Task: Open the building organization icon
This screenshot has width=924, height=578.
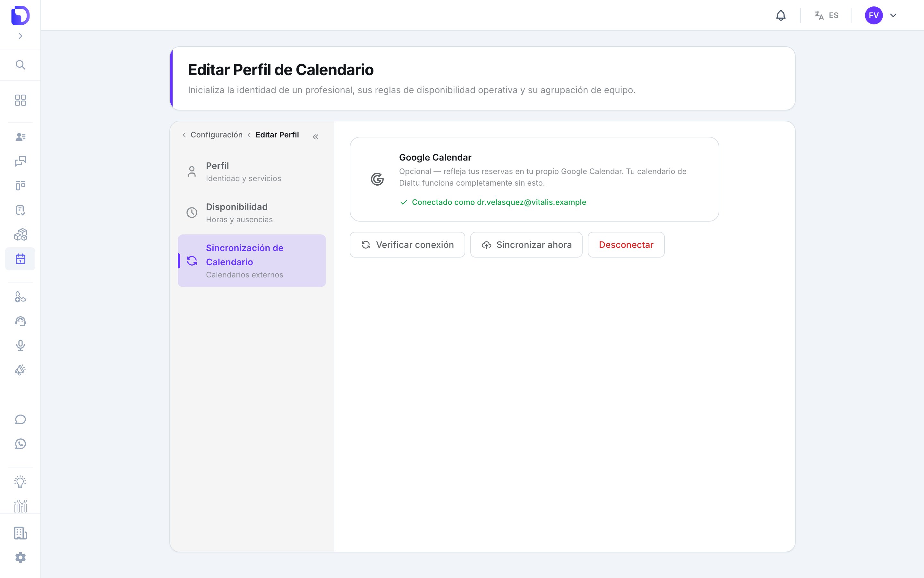Action: pos(20,533)
